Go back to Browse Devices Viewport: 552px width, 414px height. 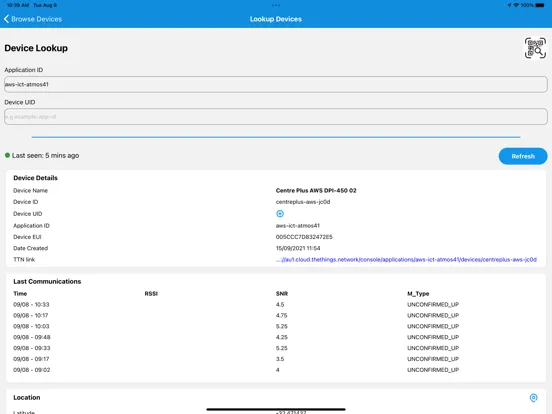33,19
